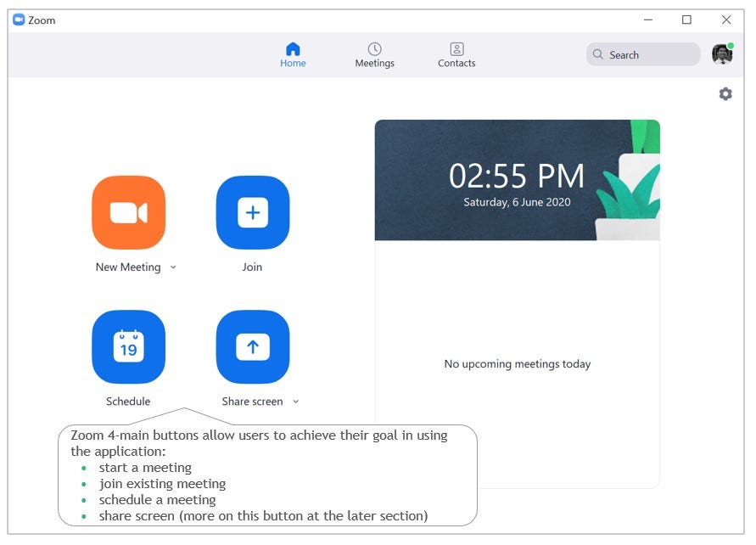The height and width of the screenshot is (545, 756).
Task: Click the Home house icon
Action: pos(293,48)
